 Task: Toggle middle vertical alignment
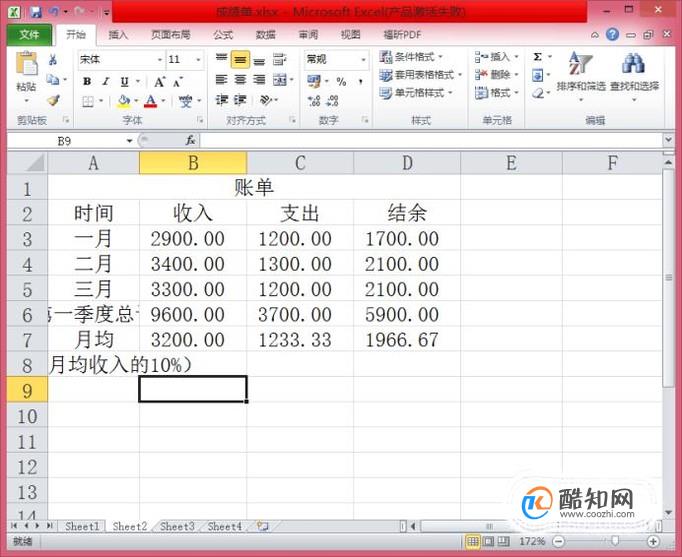240,60
